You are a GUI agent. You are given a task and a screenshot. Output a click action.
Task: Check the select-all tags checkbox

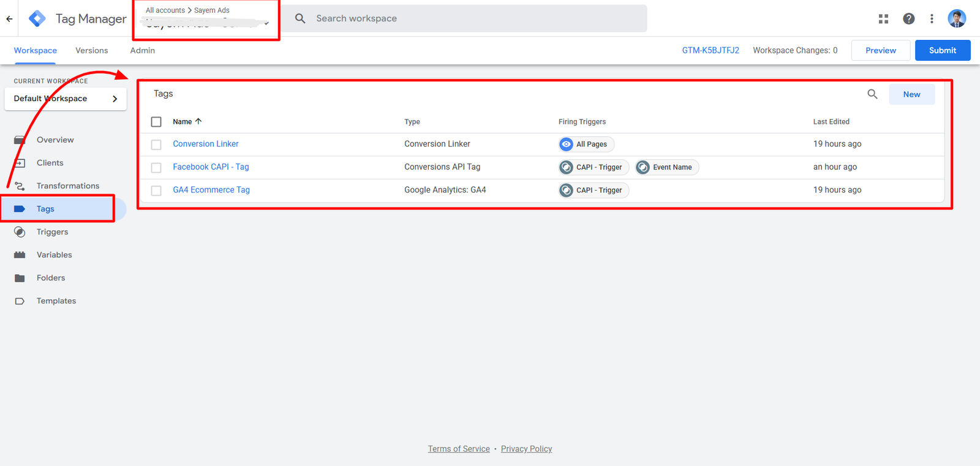tap(156, 121)
